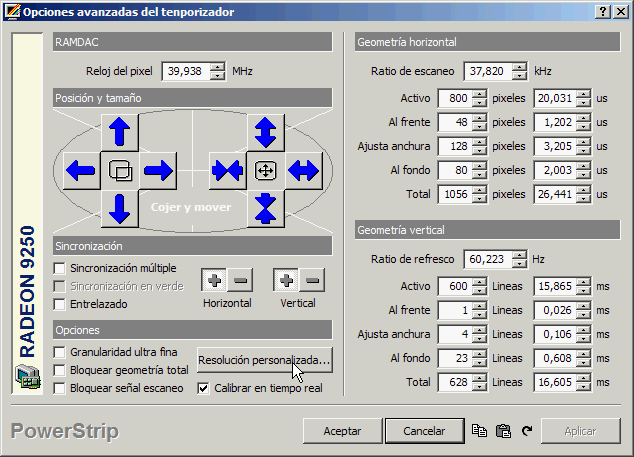634x457 pixels.
Task: Increase horizontal Al fondo pixeles spinner
Action: (479, 166)
